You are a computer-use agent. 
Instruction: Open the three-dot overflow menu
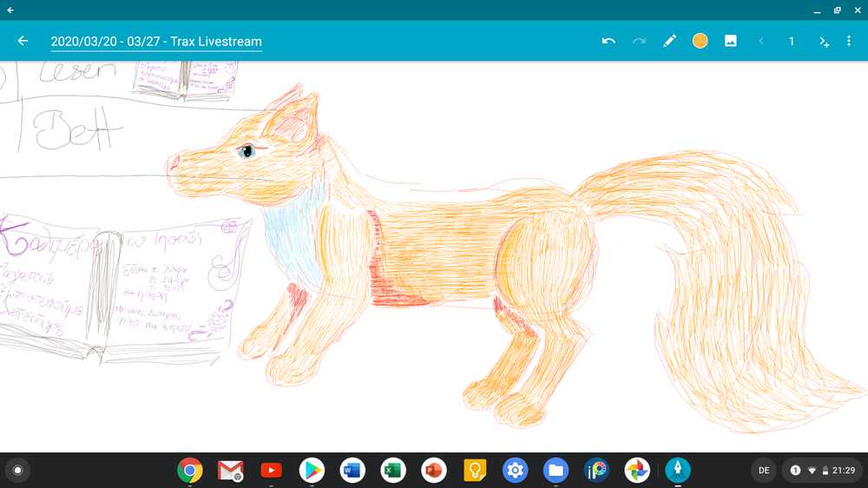[849, 41]
